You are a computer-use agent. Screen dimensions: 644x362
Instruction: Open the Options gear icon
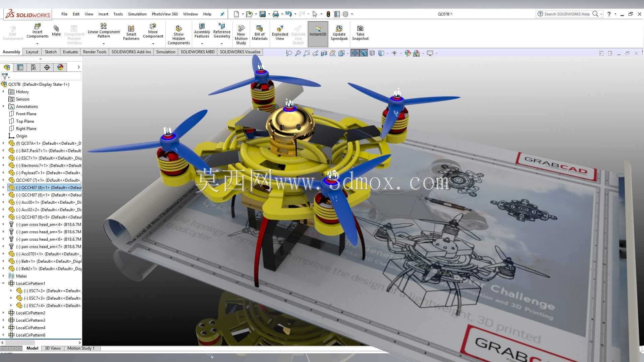click(x=345, y=14)
